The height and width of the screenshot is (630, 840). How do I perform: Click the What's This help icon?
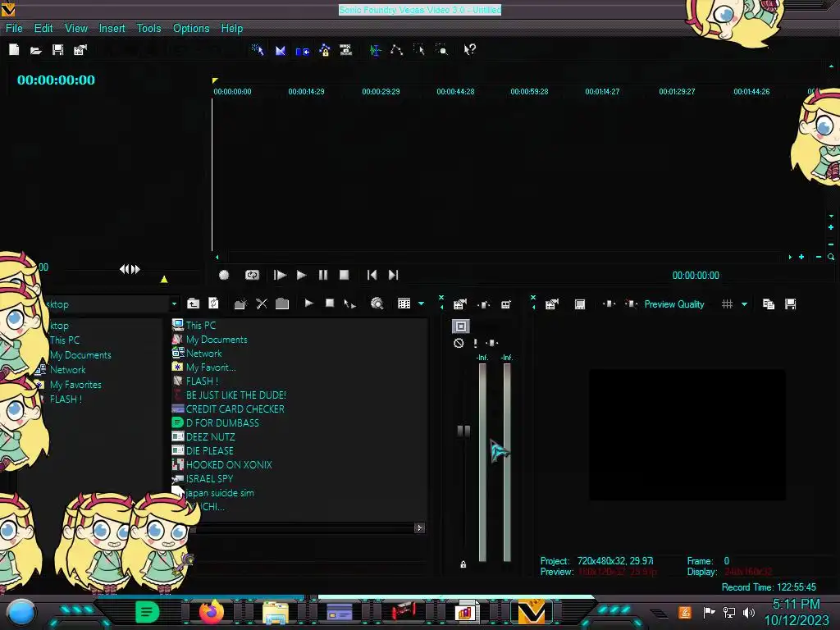[470, 50]
